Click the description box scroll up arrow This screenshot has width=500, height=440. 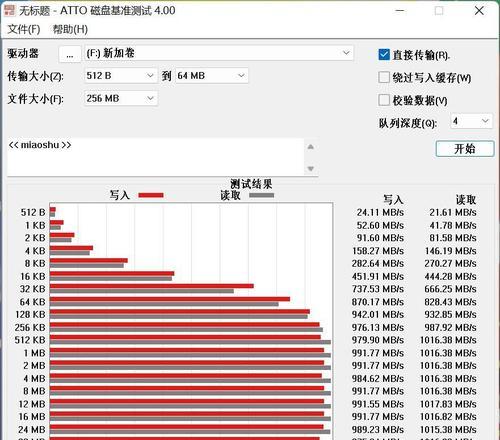(310, 147)
